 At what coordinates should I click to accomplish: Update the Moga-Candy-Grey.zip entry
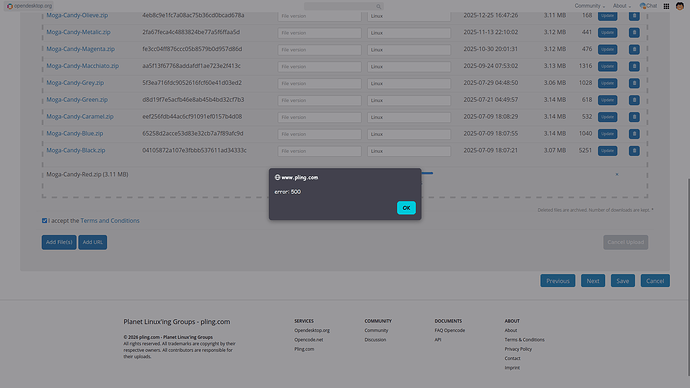coord(607,83)
